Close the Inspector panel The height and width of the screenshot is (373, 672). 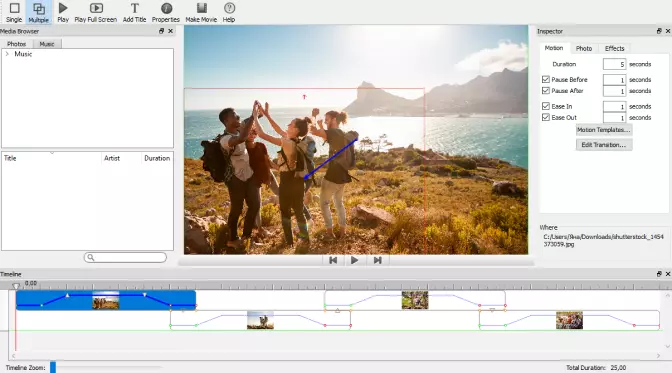pyautogui.click(x=668, y=31)
